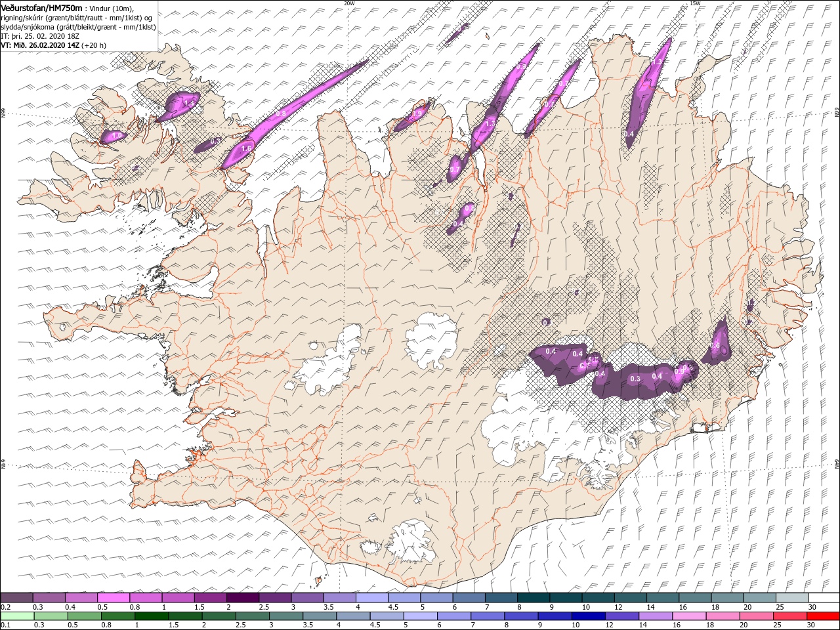Viewport: 840px width, 630px height.
Task: Click upper legend swatch starting at 0.4
Action: pos(81,598)
